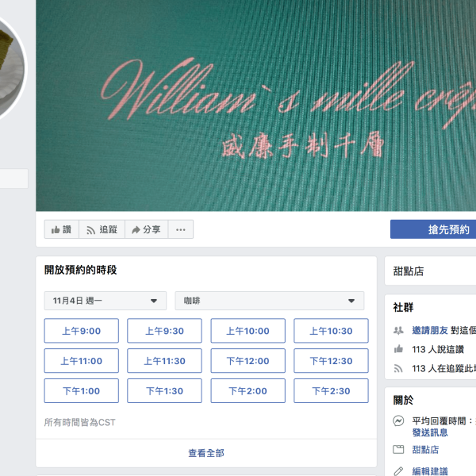This screenshot has height=476, width=476.
Task: Click the 邀請朋友 invite friends link
Action: coord(430,330)
